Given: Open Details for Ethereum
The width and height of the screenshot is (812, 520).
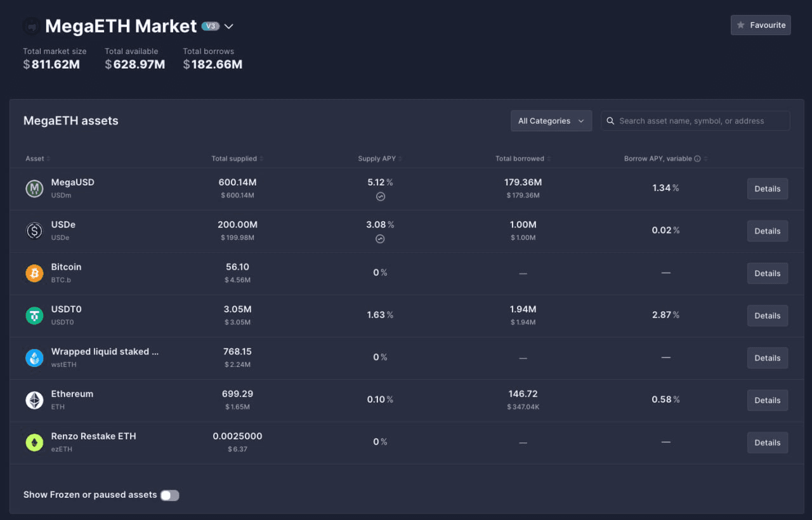Looking at the screenshot, I should [x=768, y=400].
